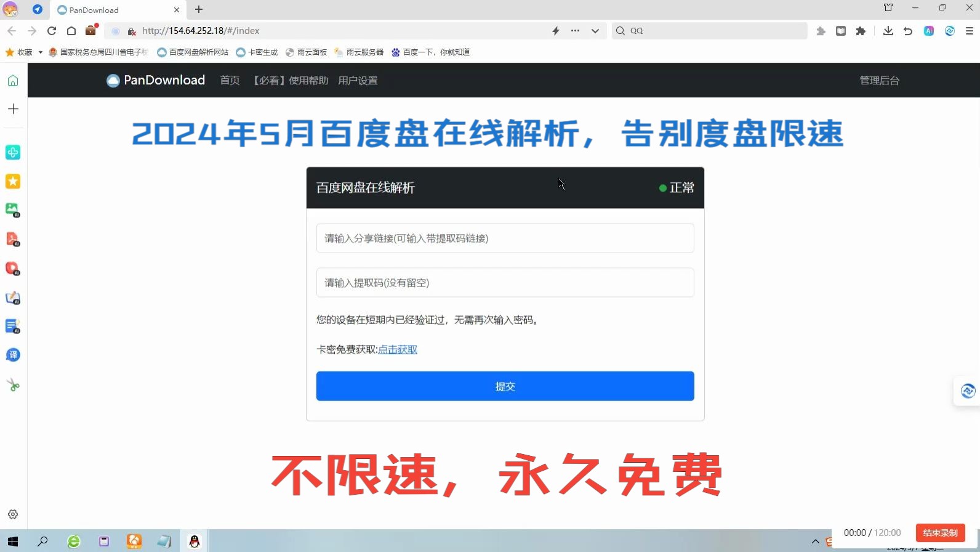The width and height of the screenshot is (980, 552).
Task: Open the 360 browser taskbar icon
Action: click(x=74, y=542)
